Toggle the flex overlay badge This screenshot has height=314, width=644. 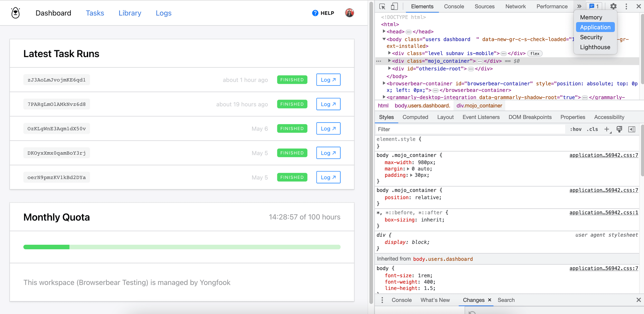pyautogui.click(x=535, y=54)
